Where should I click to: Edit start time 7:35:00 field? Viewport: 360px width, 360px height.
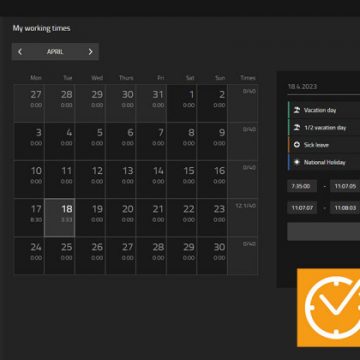tap(302, 186)
